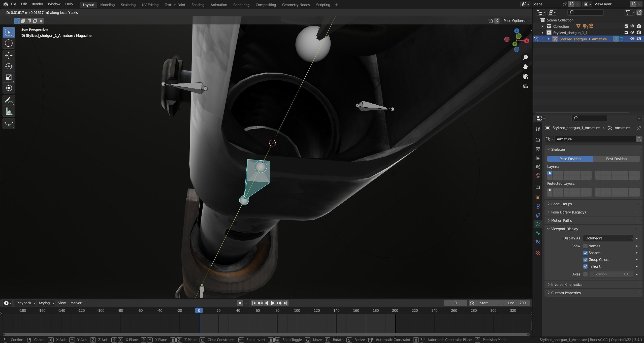Open the Render menu
The image size is (644, 343).
coord(37,4)
